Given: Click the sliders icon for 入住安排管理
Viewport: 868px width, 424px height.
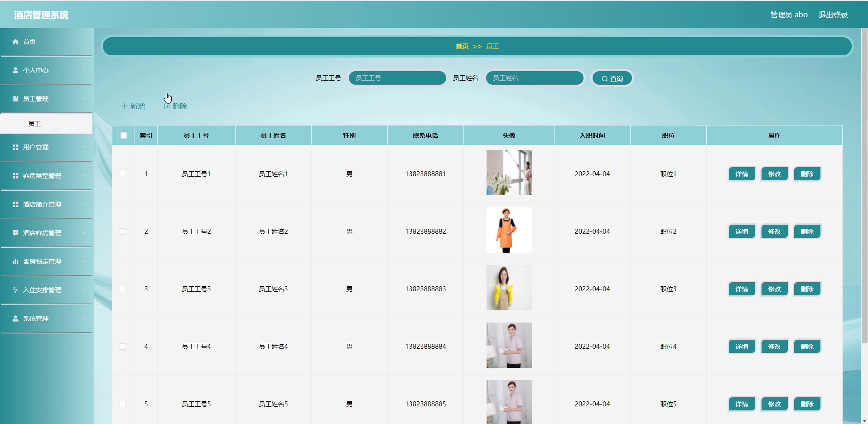Looking at the screenshot, I should click(x=15, y=290).
